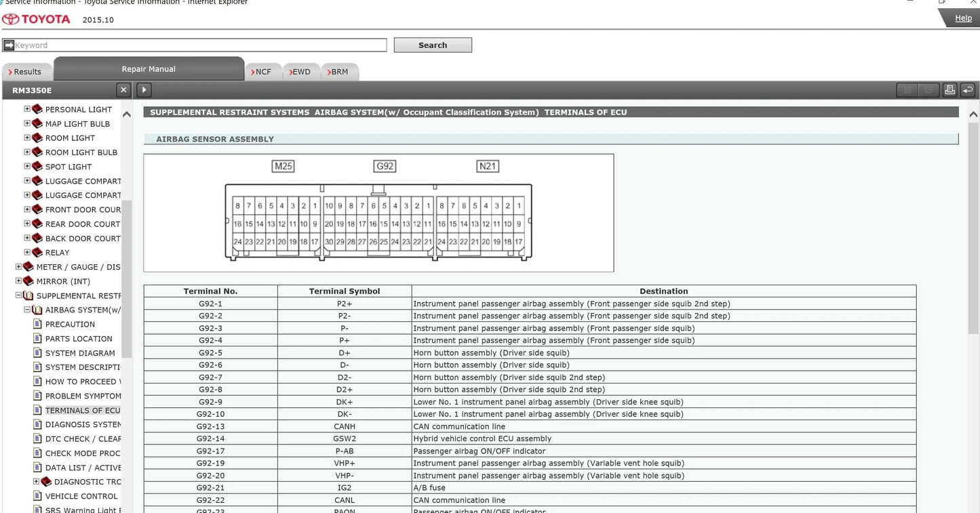Open the Help link
Image resolution: width=980 pixels, height=513 pixels.
pos(963,18)
